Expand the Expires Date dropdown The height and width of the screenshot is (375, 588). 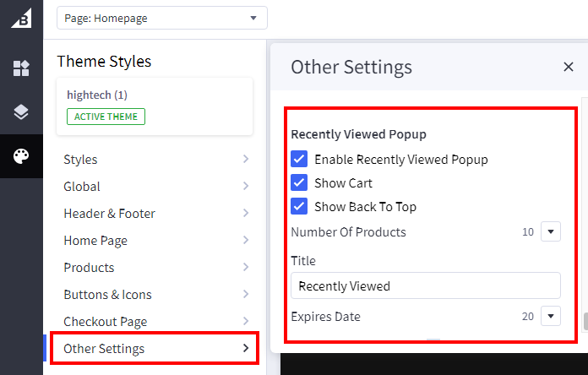point(550,317)
